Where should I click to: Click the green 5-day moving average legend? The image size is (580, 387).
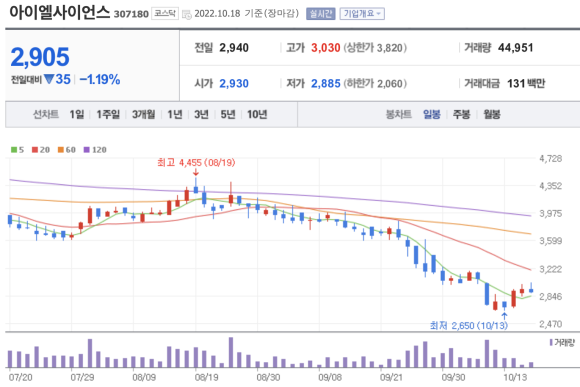[17, 150]
